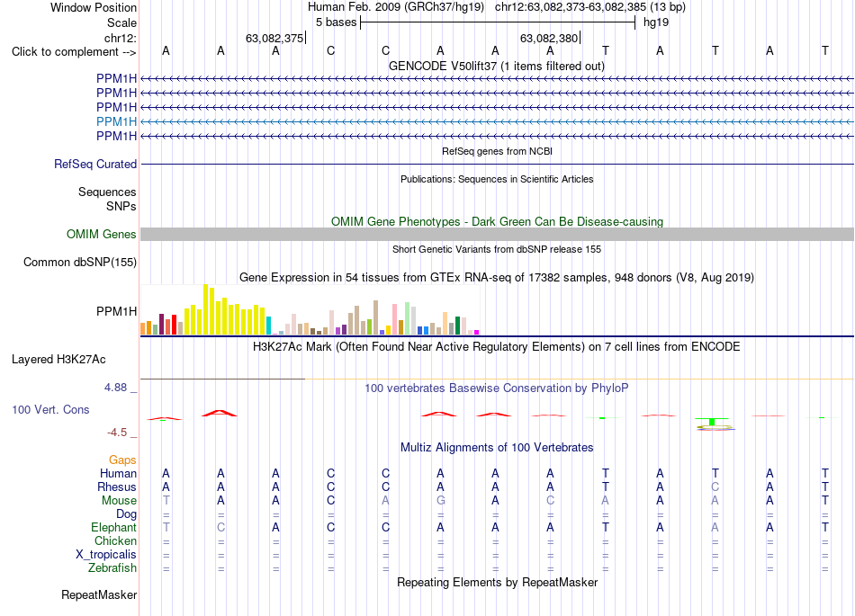
Task: Click 'Human Feb. 2009 (GRCh37/hg19)' text
Action: point(396,7)
